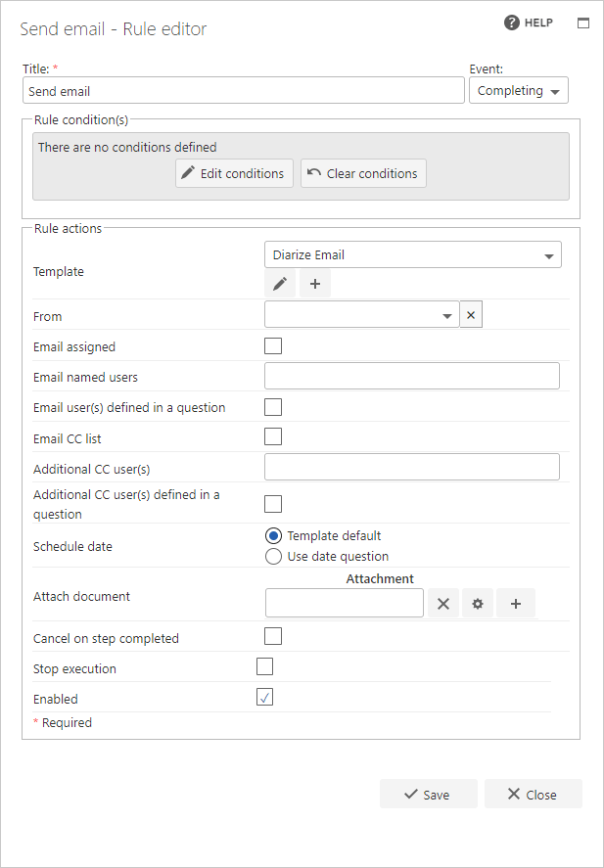Add a new template with plus icon

click(315, 284)
